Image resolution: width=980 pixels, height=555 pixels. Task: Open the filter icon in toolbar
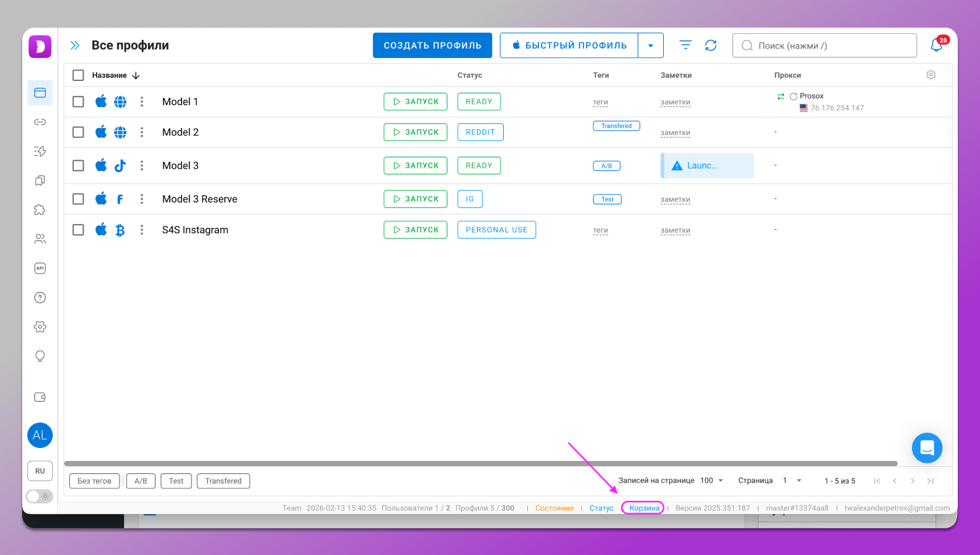tap(685, 45)
